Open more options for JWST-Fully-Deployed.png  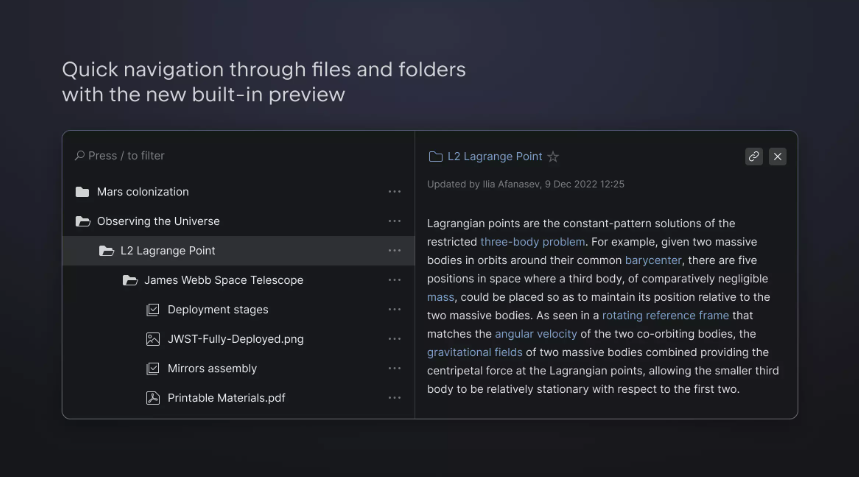coord(395,339)
